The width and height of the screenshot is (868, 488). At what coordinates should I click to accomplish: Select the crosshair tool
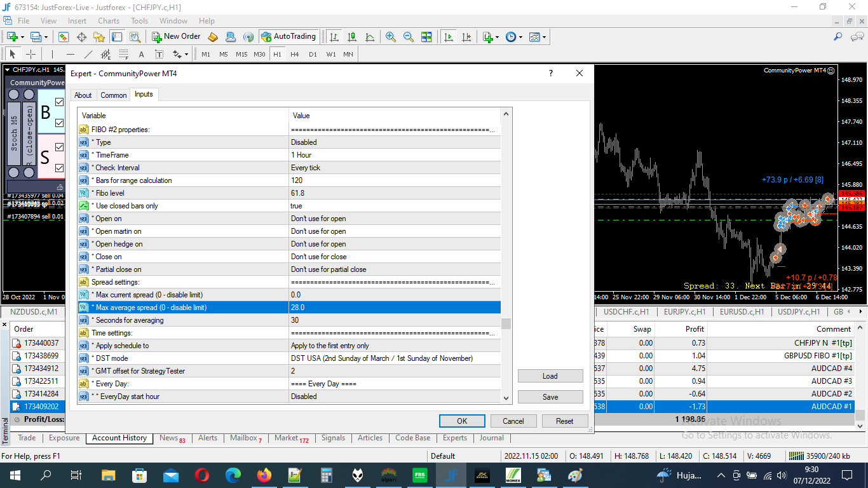click(30, 54)
